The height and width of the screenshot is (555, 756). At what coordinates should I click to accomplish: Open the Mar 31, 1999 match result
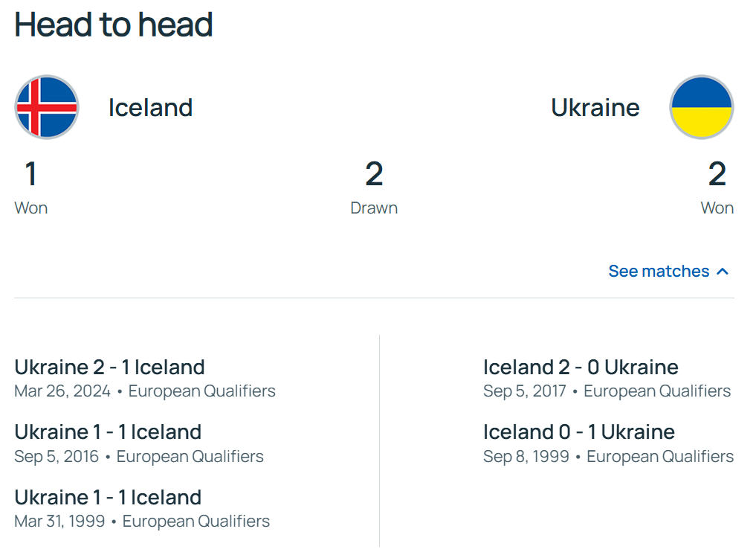[x=108, y=497]
